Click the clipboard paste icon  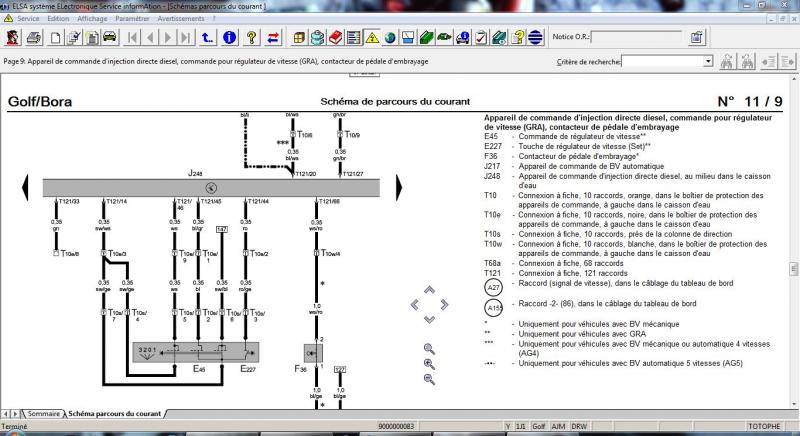tap(92, 37)
